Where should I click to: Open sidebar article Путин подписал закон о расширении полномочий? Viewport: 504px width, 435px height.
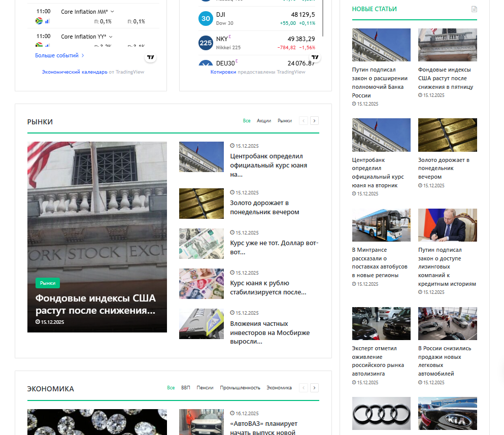380,83
